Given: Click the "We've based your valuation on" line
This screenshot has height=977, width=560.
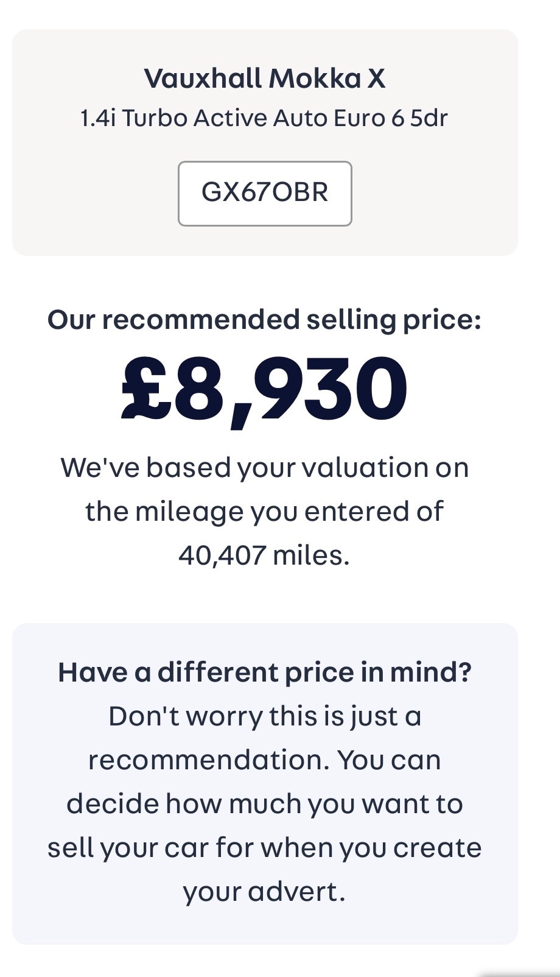Looking at the screenshot, I should (x=265, y=468).
